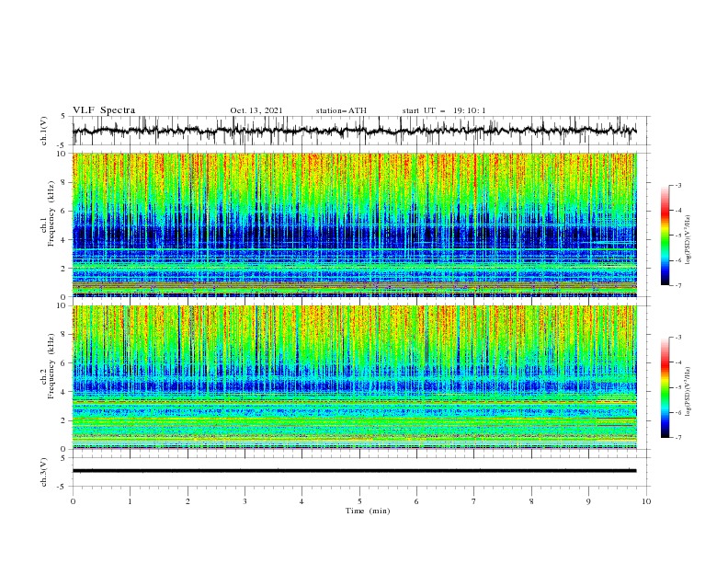Click time axis tick label '9'
This screenshot has height=563, width=728.
pyautogui.click(x=588, y=501)
